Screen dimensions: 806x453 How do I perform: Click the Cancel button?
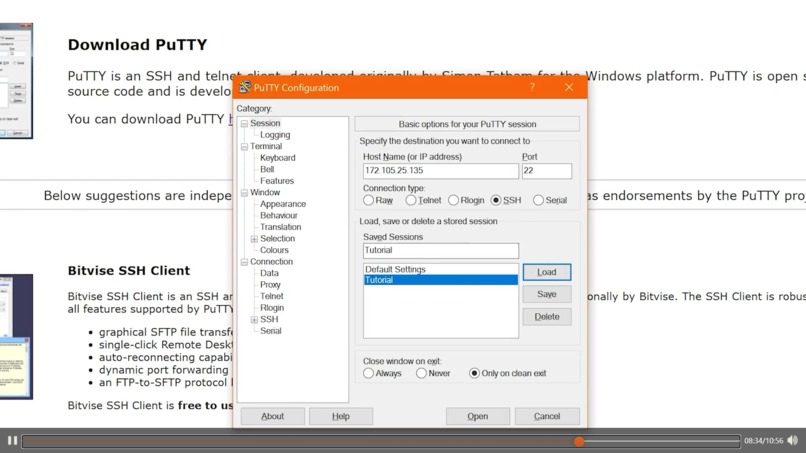pyautogui.click(x=547, y=416)
